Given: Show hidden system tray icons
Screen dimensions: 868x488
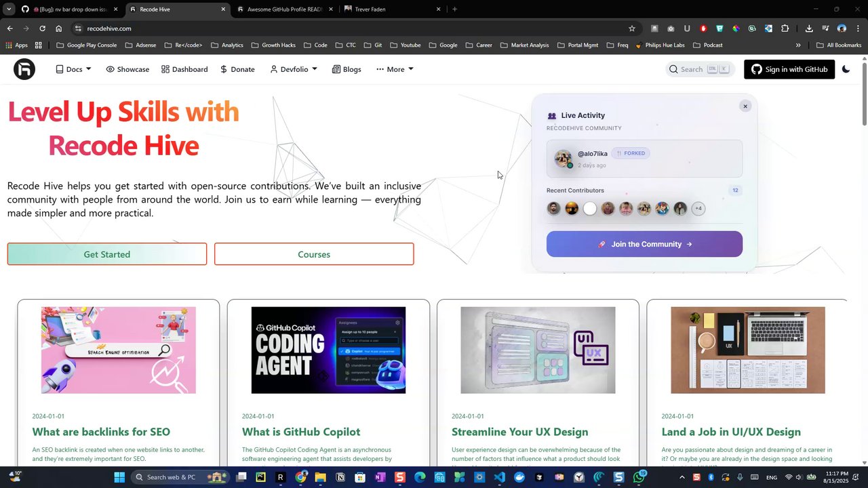Looking at the screenshot, I should pyautogui.click(x=681, y=477).
